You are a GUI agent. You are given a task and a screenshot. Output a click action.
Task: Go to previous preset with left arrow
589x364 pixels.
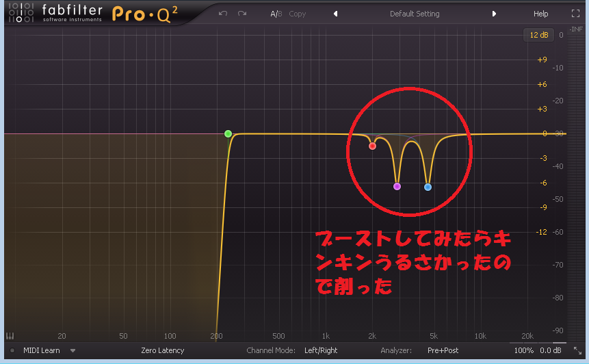pos(335,14)
